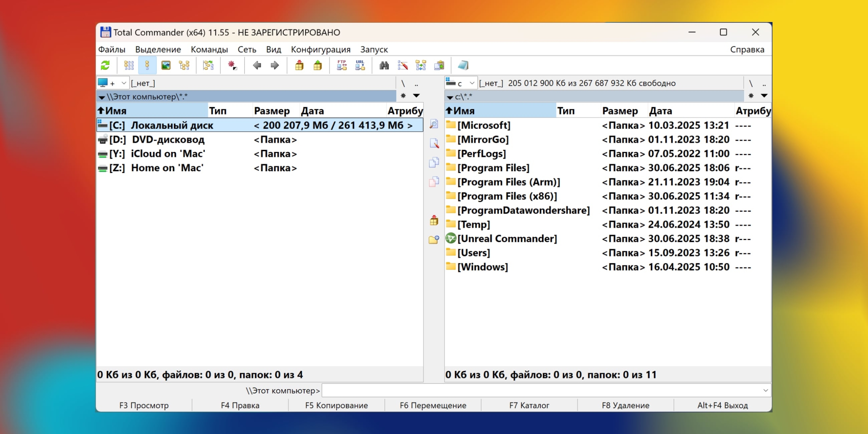Switch to brief view mode icon
The width and height of the screenshot is (868, 434).
(129, 65)
